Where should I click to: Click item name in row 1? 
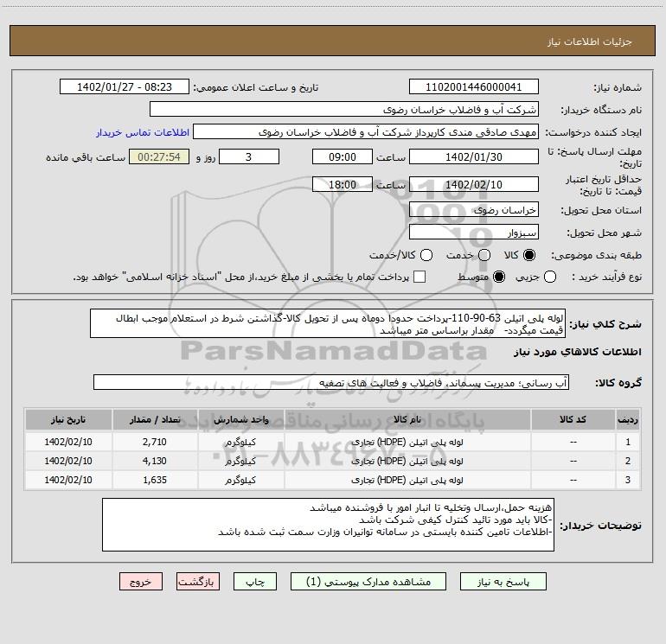pyautogui.click(x=407, y=442)
